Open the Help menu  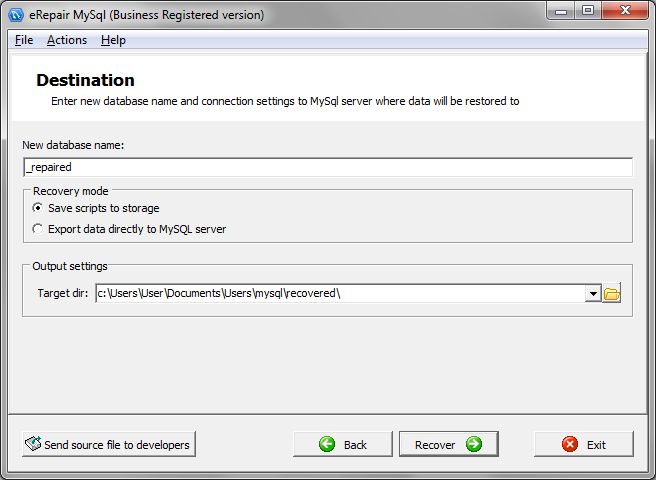tap(113, 40)
